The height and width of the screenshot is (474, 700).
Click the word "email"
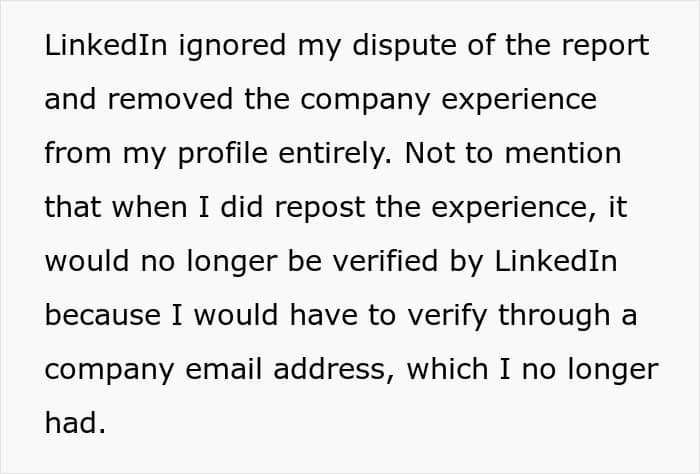pos(223,369)
